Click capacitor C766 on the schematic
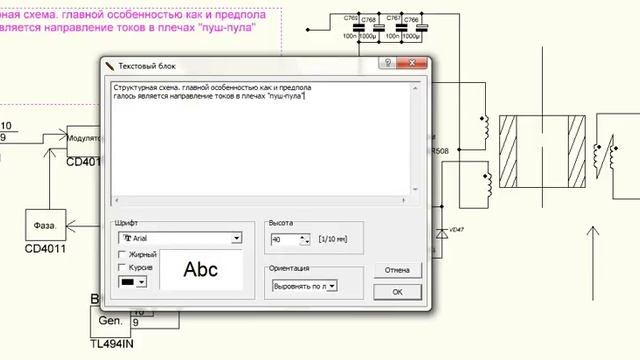The height and width of the screenshot is (360, 640). click(x=422, y=28)
